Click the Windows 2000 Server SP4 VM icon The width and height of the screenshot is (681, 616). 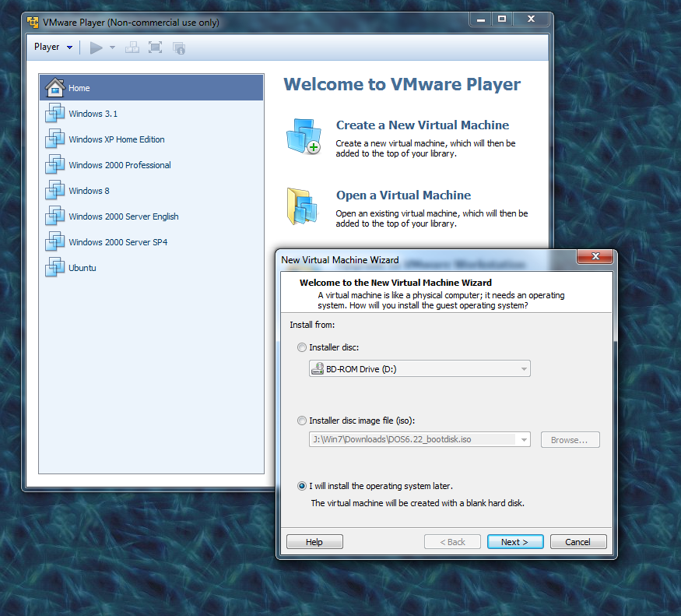click(x=55, y=241)
